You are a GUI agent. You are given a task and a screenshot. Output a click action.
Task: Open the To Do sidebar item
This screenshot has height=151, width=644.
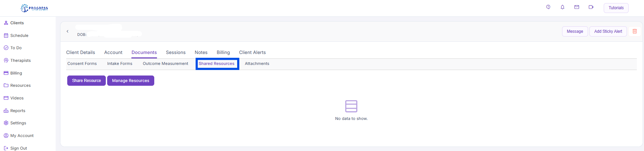click(x=16, y=48)
